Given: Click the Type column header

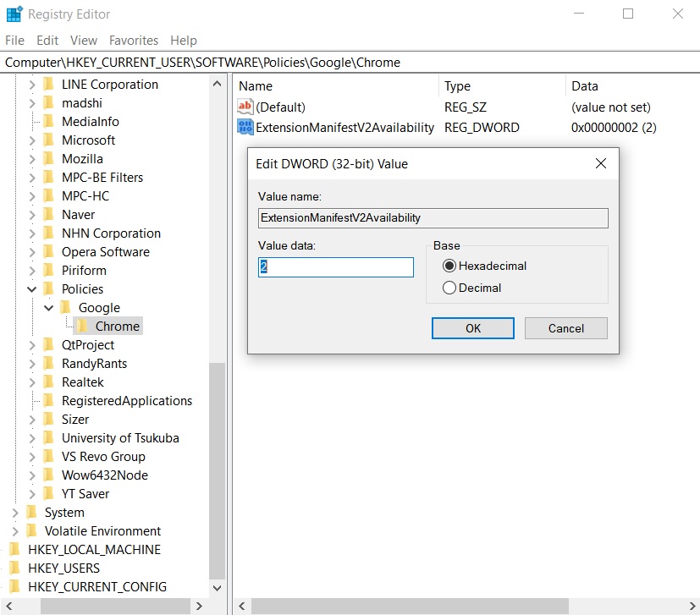Looking at the screenshot, I should pos(503,86).
